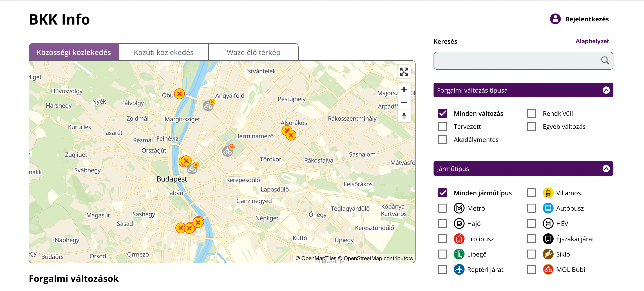Select the Közösségi közlekedés tab

pyautogui.click(x=74, y=52)
